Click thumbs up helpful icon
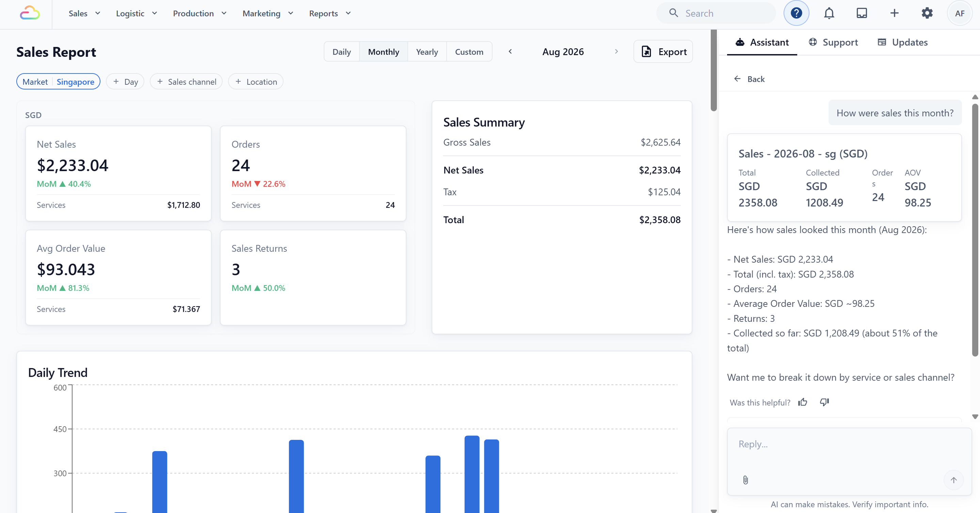 click(x=803, y=402)
